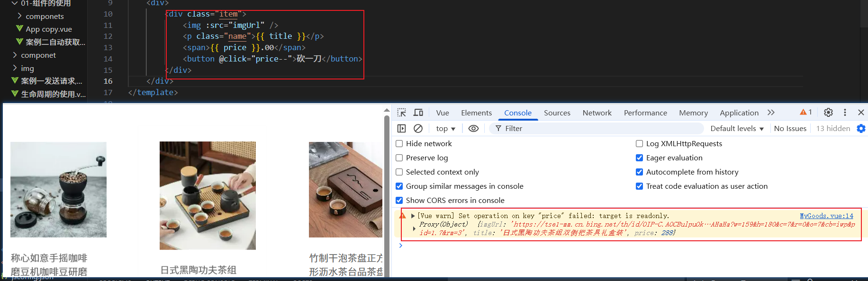Enable Selected context only checkbox
This screenshot has width=868, height=281.
click(x=399, y=172)
